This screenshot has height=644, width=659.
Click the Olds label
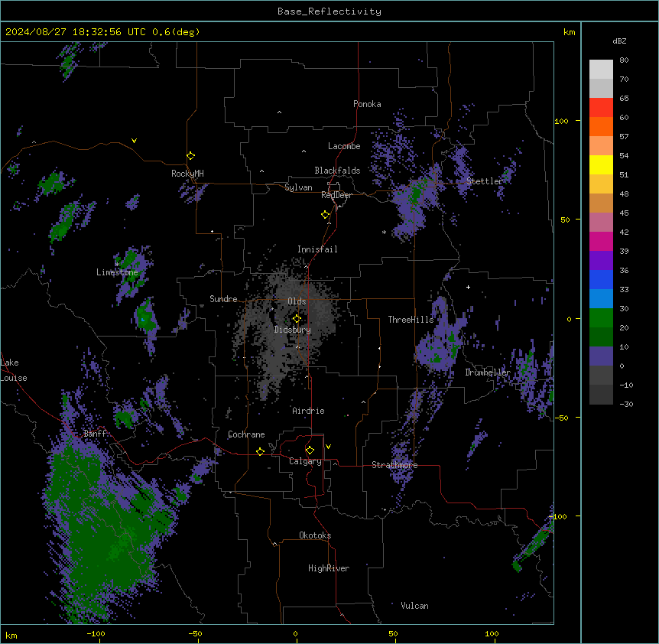point(297,301)
